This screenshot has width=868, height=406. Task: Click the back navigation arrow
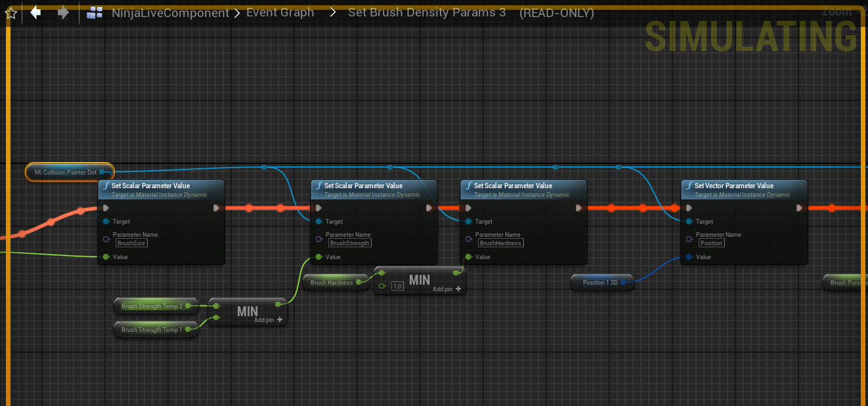[x=36, y=12]
